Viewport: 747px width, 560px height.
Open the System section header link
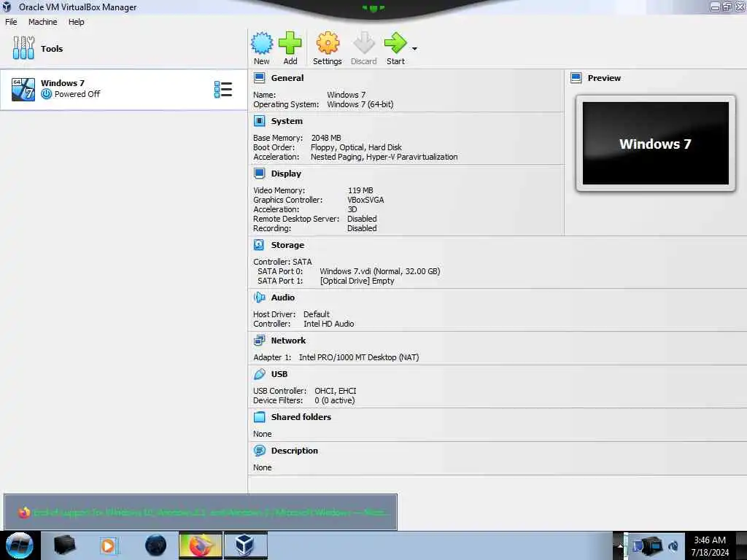point(287,121)
